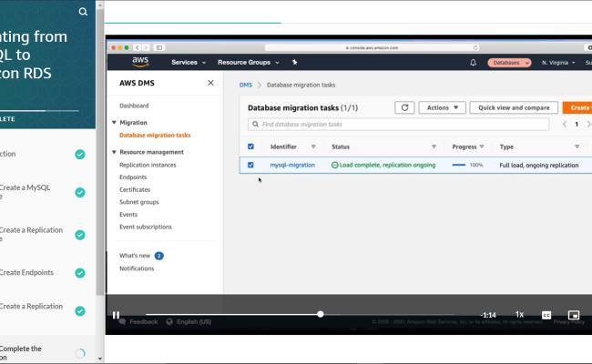Open Events in sidebar
Image resolution: width=592 pixels, height=364 pixels.
(128, 214)
